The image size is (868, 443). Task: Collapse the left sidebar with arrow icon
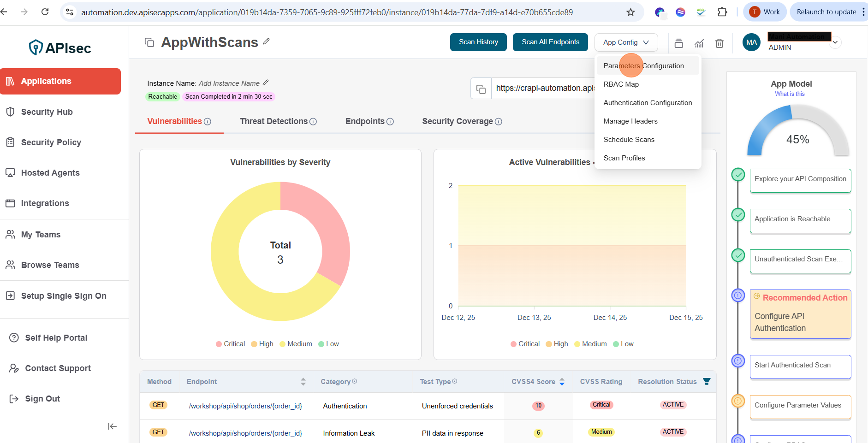tap(112, 426)
